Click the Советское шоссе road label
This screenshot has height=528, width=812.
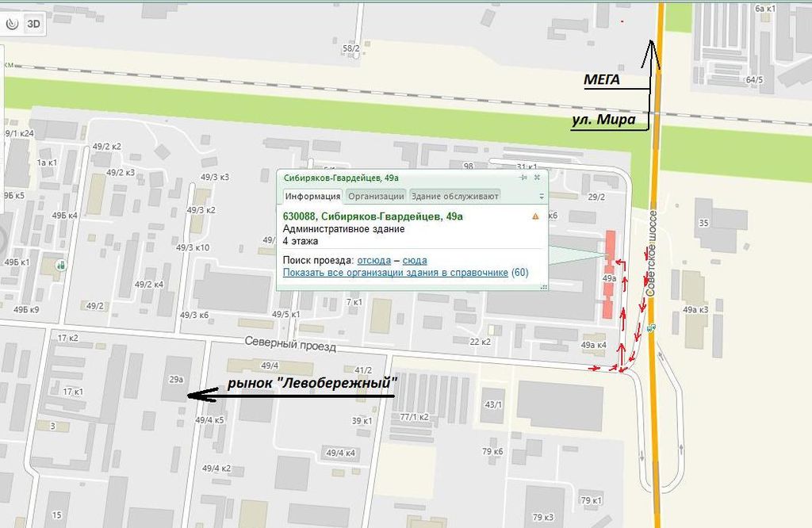[652, 254]
